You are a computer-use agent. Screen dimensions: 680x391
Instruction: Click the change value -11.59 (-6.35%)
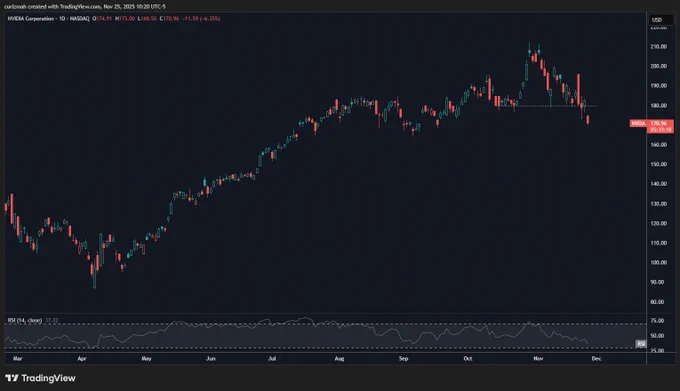pos(201,19)
